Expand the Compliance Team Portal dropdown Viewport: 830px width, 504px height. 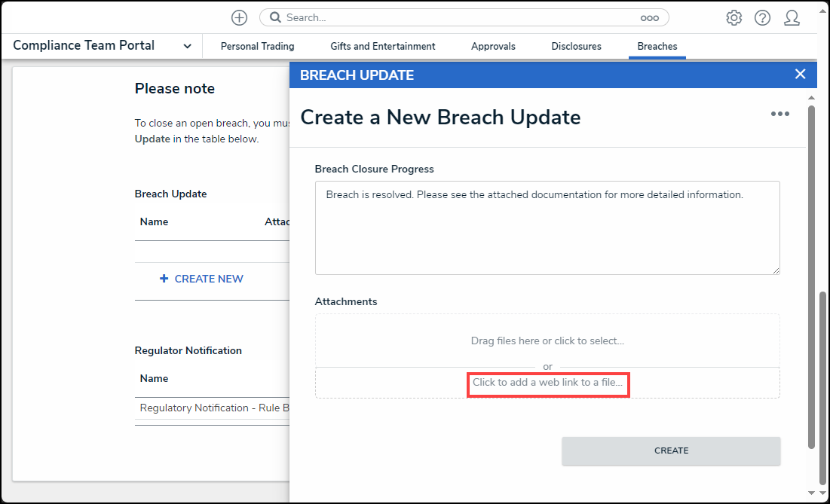point(187,46)
